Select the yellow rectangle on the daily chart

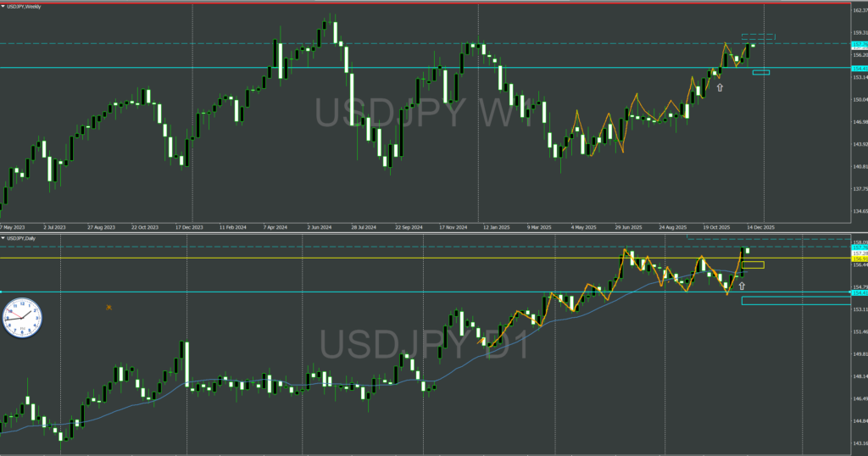pos(752,265)
